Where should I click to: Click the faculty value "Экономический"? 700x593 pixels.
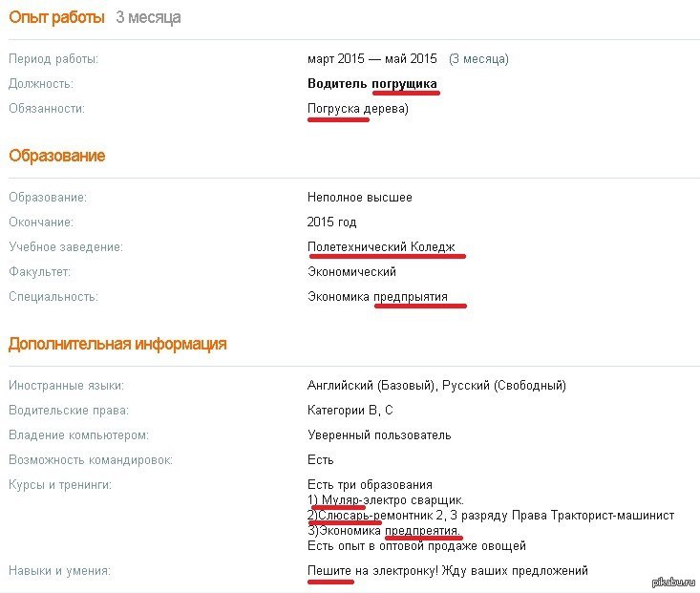351,272
